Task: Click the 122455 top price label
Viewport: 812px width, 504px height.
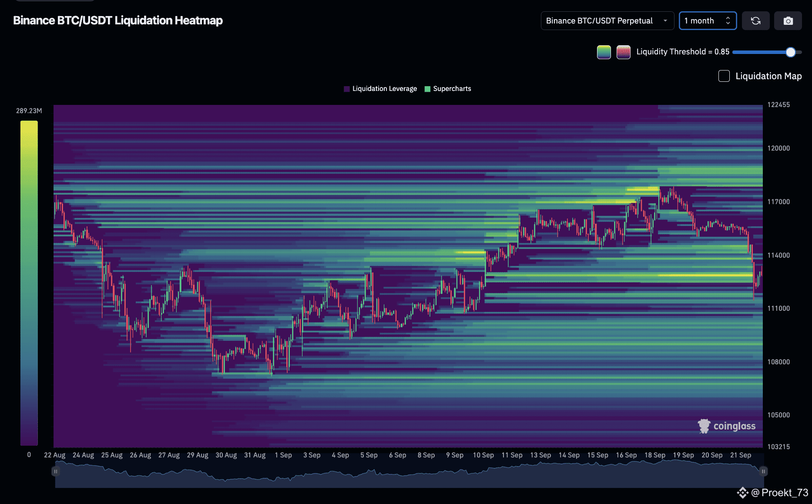Action: point(778,105)
